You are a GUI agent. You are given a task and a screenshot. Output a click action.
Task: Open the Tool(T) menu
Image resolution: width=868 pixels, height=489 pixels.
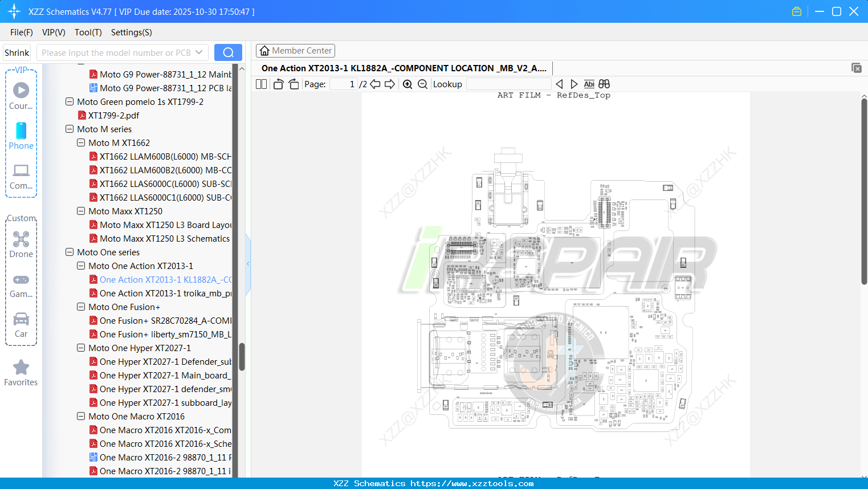(88, 32)
